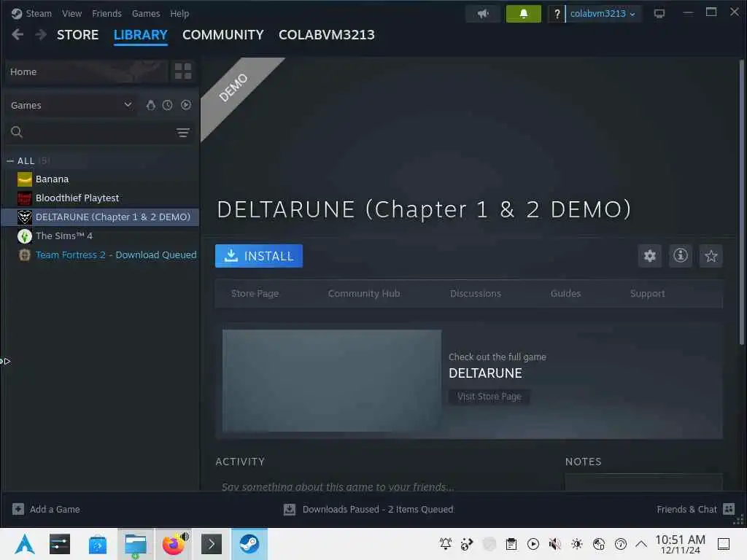747x560 pixels.
Task: Open advanced filter options icon
Action: [183, 133]
